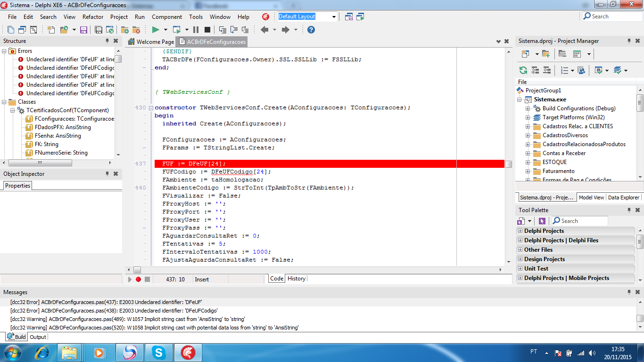The height and width of the screenshot is (362, 644).
Task: Switch to the Welcome Page tab
Action: click(151, 41)
